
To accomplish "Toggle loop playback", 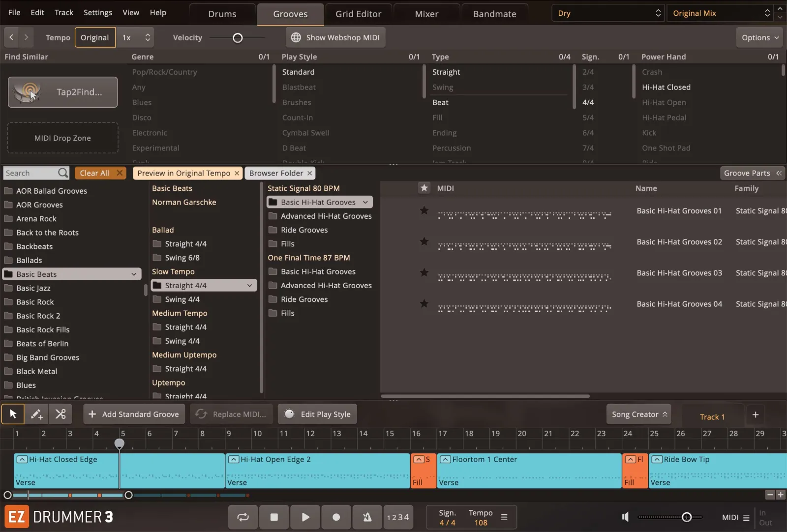I will coord(243,517).
